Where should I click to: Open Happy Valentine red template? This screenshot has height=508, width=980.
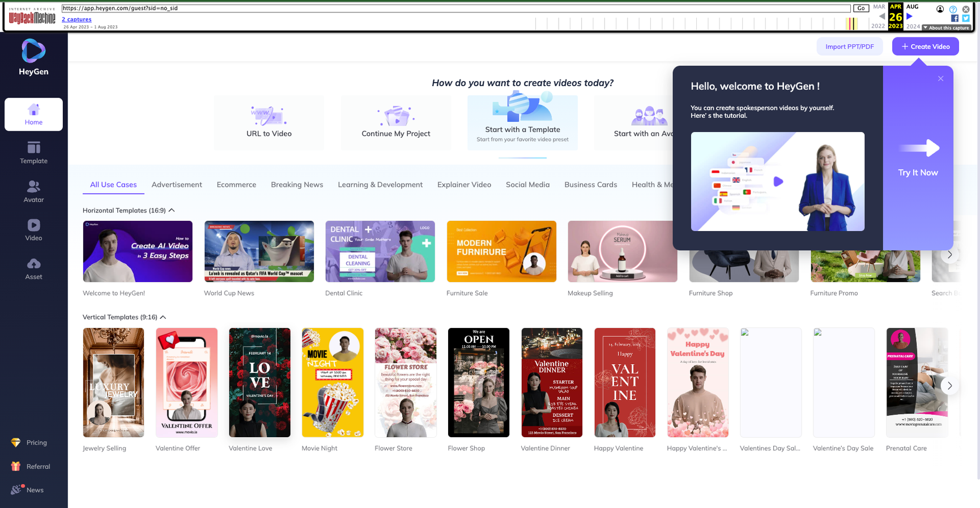(625, 382)
